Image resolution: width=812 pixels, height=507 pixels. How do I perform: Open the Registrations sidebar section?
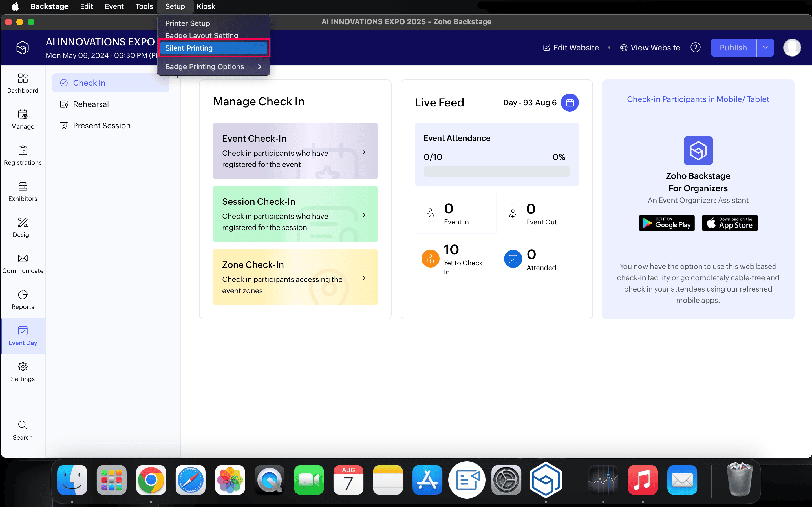(23, 155)
